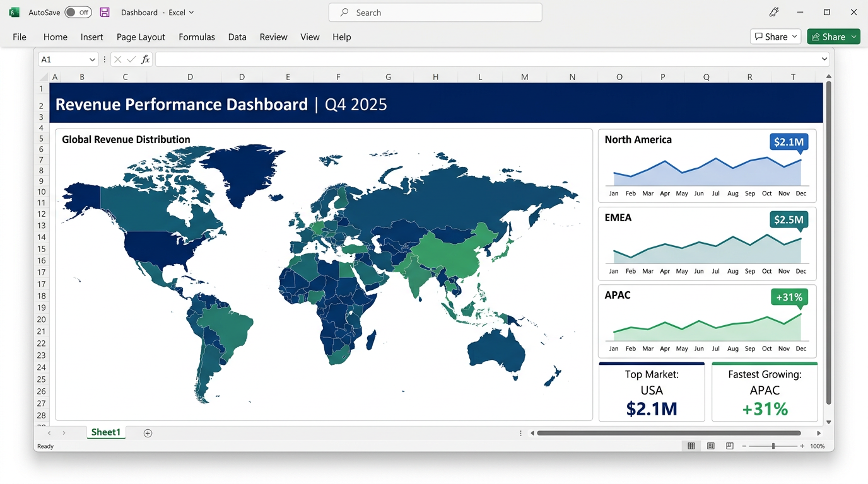The height and width of the screenshot is (484, 868).
Task: Click the horizontal scrollbar right arrow
Action: 819,433
